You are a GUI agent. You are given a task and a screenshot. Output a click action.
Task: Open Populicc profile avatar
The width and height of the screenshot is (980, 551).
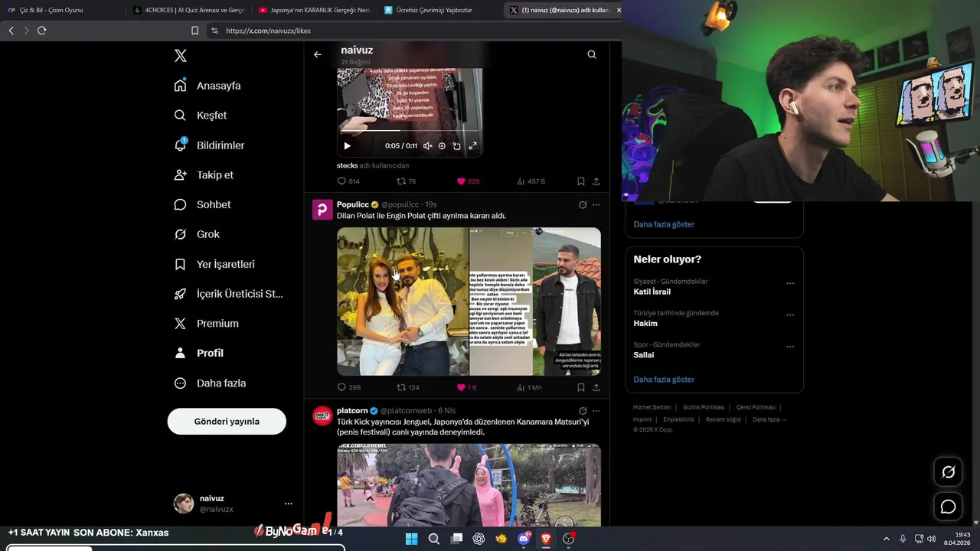click(322, 210)
